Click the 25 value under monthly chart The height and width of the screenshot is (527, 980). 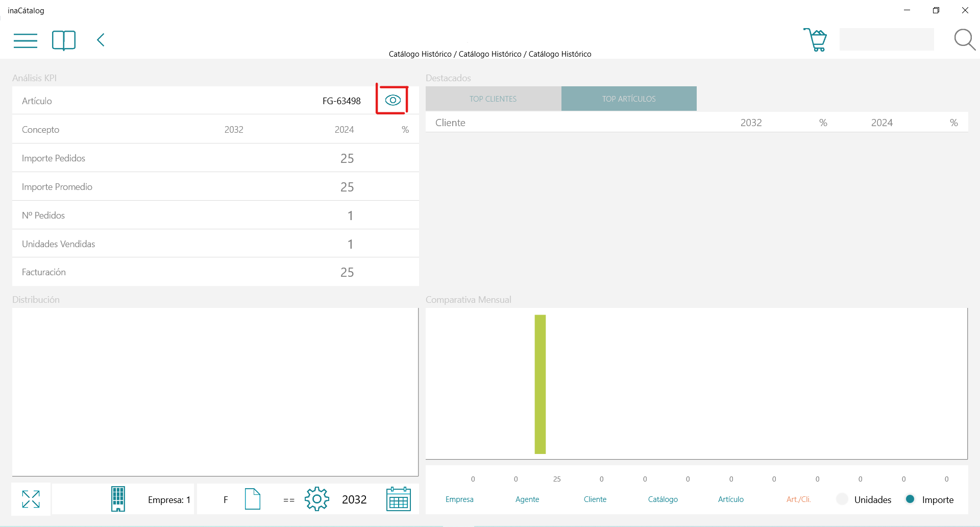(557, 479)
